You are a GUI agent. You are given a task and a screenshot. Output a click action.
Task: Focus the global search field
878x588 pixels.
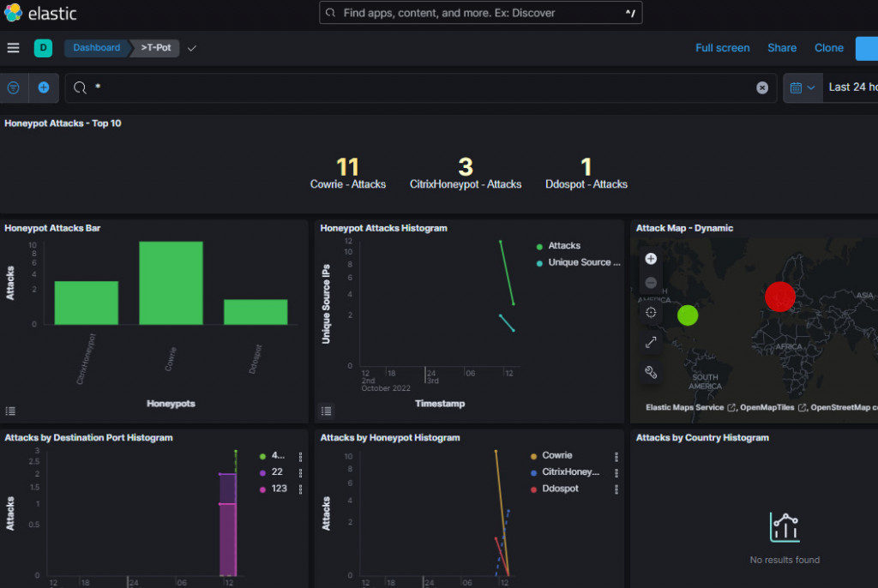pos(480,13)
